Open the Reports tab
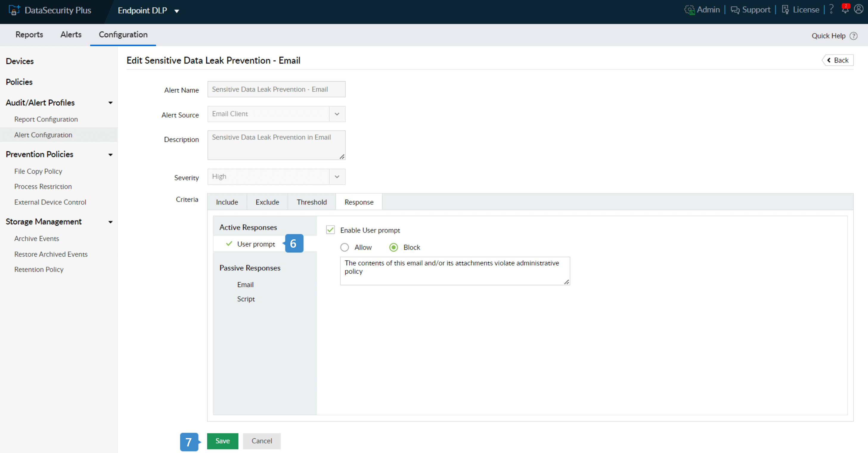Viewport: 868px width, 453px height. pos(29,34)
